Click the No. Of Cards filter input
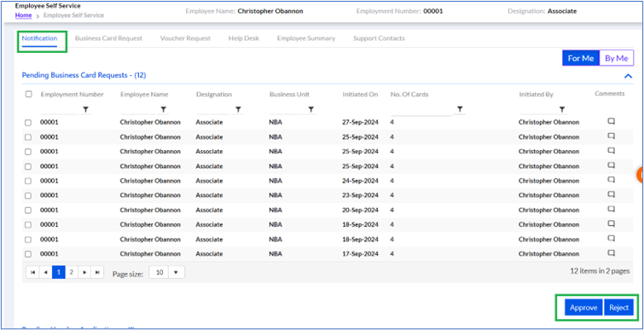 coord(421,110)
